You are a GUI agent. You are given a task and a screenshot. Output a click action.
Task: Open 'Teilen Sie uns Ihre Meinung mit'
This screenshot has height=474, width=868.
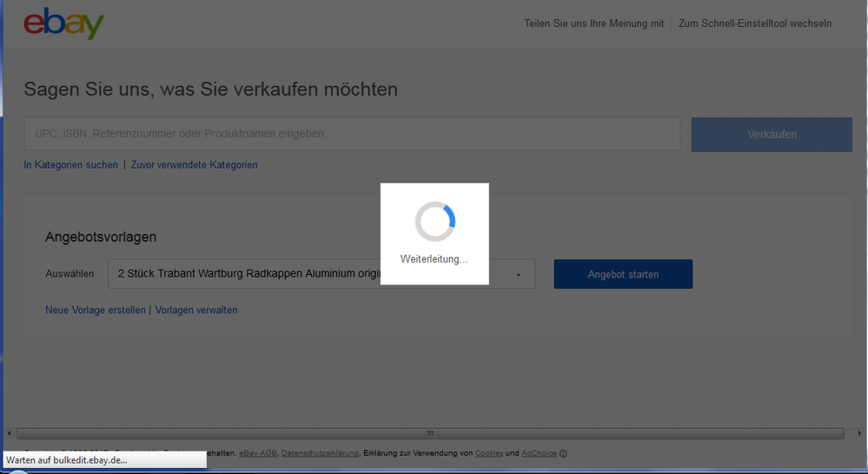(593, 23)
